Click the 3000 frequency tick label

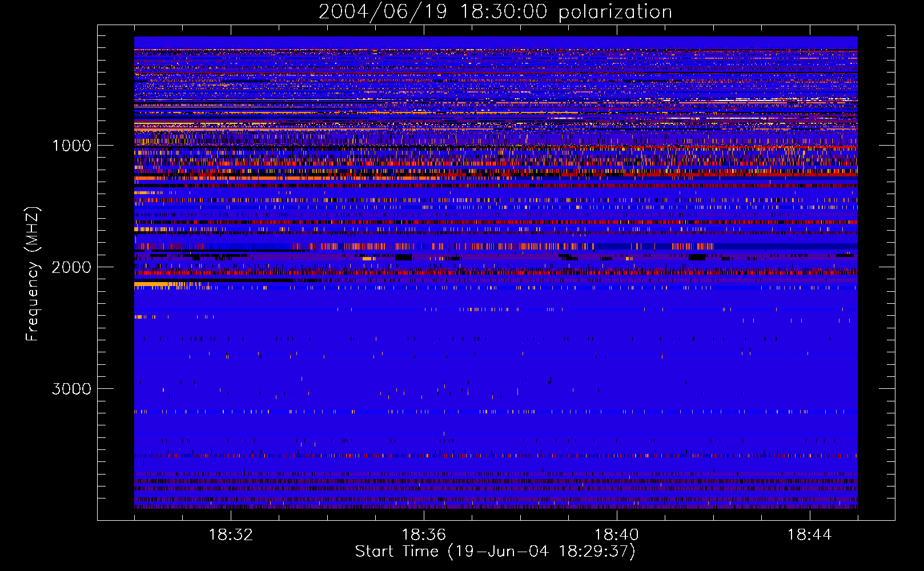[x=71, y=389]
